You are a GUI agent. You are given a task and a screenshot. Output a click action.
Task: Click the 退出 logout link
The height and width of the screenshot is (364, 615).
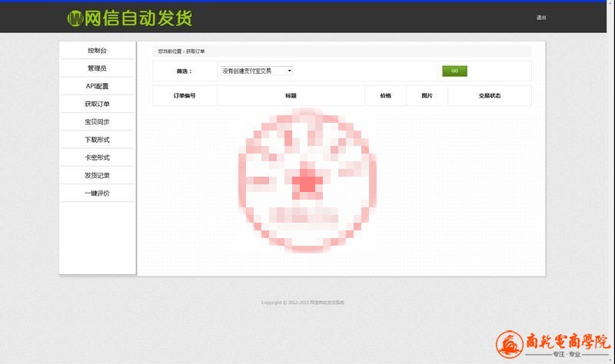(541, 18)
